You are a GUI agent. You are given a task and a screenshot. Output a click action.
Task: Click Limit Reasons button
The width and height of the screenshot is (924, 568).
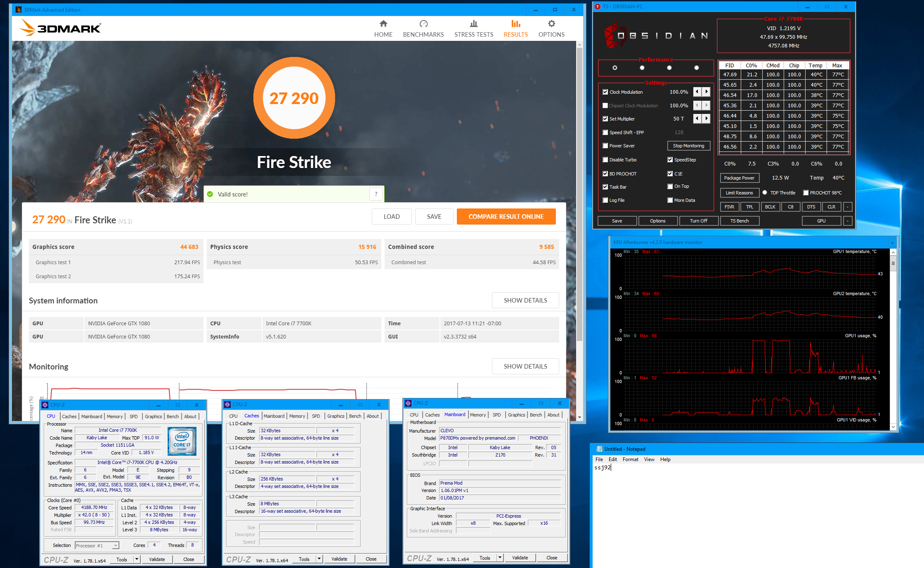(x=739, y=193)
